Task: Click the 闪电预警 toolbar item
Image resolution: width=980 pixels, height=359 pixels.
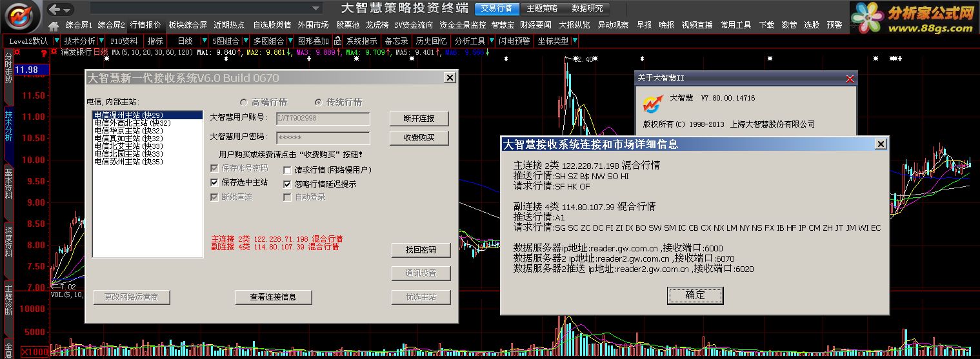Action: [x=514, y=41]
